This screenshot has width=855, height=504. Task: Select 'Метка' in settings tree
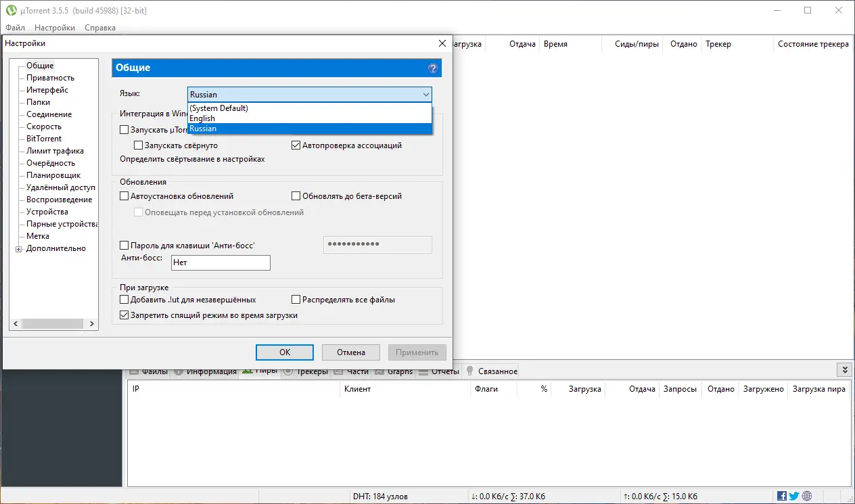(38, 236)
